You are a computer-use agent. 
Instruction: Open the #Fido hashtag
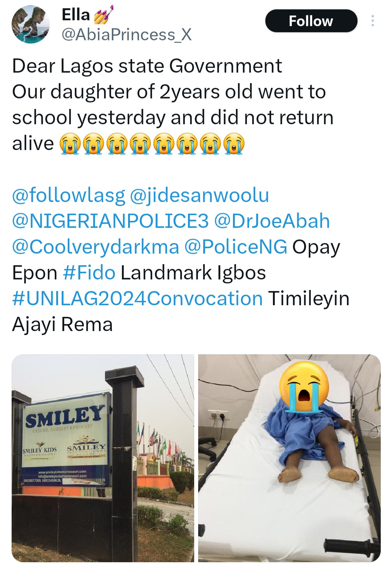point(89,273)
